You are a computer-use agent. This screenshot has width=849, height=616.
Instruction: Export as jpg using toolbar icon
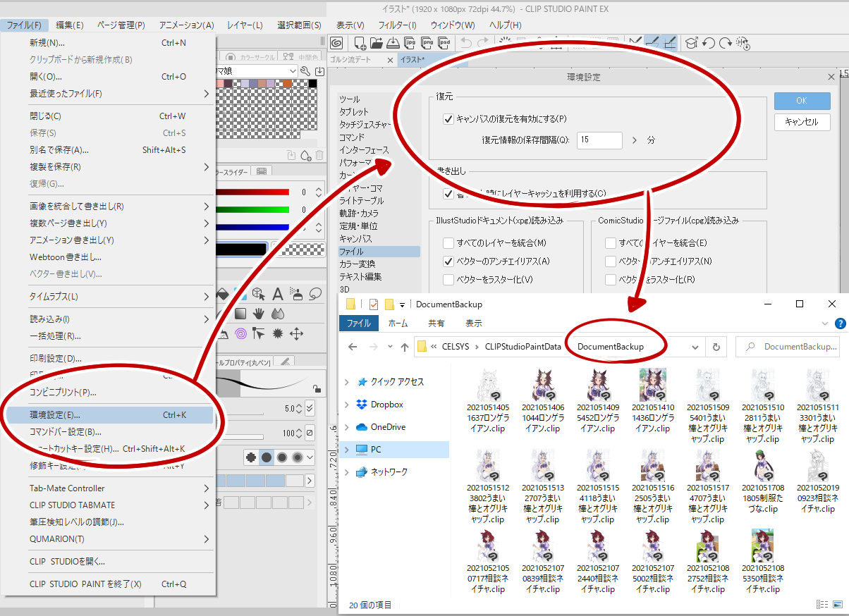(410, 43)
